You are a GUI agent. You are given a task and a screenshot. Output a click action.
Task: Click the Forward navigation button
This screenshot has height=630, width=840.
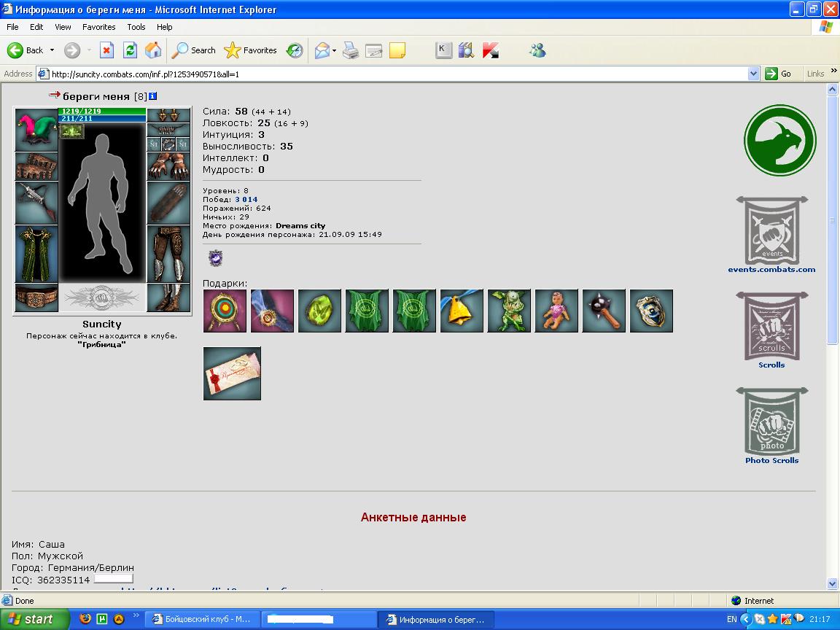coord(71,50)
